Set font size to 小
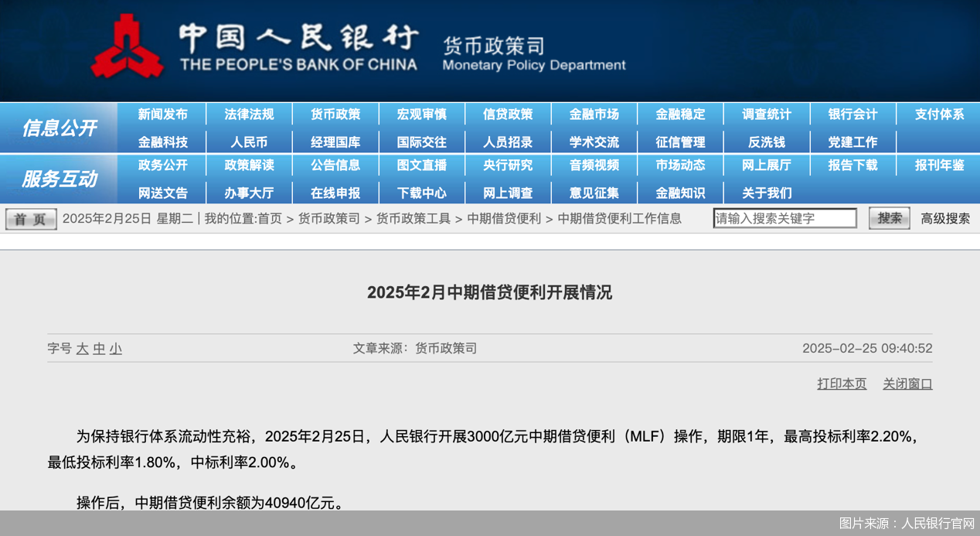 (114, 349)
